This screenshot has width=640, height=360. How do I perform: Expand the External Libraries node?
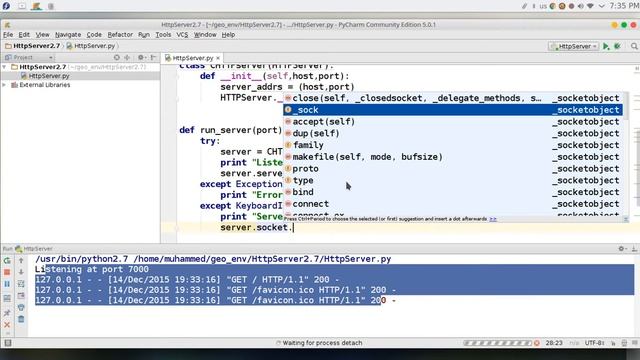[x=4, y=85]
